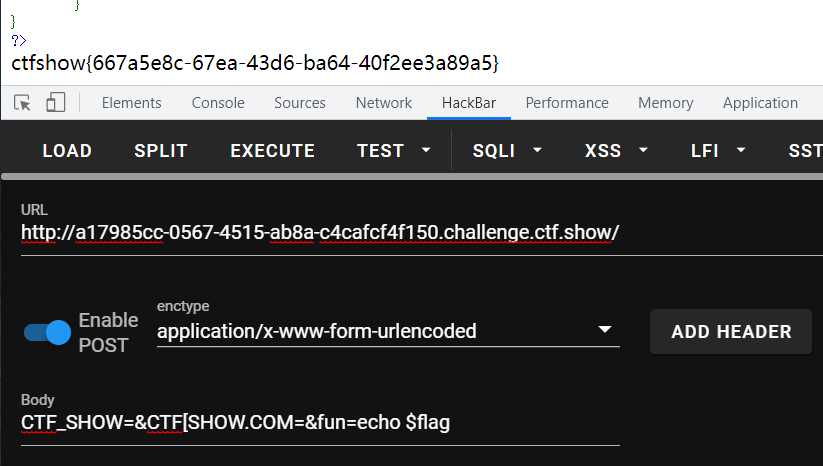
Task: Click the EXECUTE button
Action: click(x=272, y=151)
